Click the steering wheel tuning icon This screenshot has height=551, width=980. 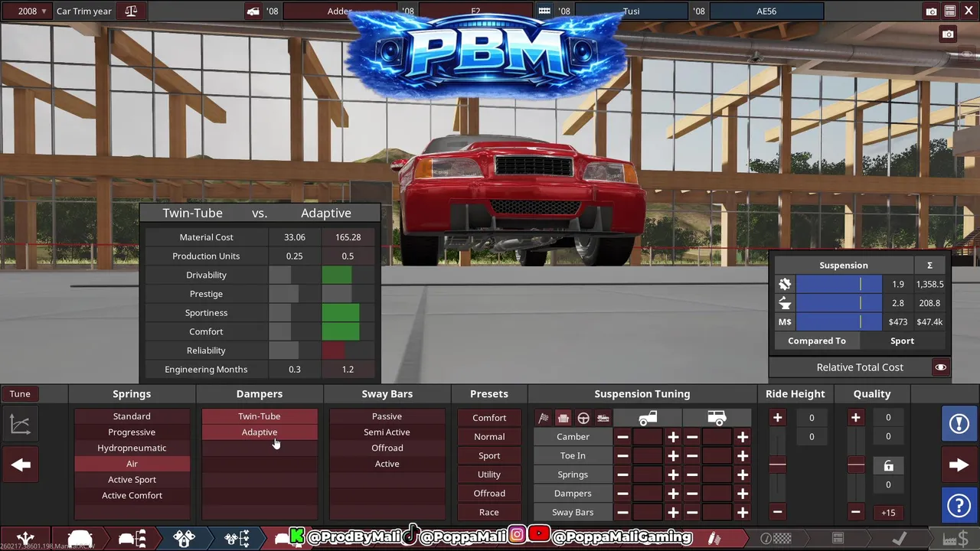pos(583,418)
